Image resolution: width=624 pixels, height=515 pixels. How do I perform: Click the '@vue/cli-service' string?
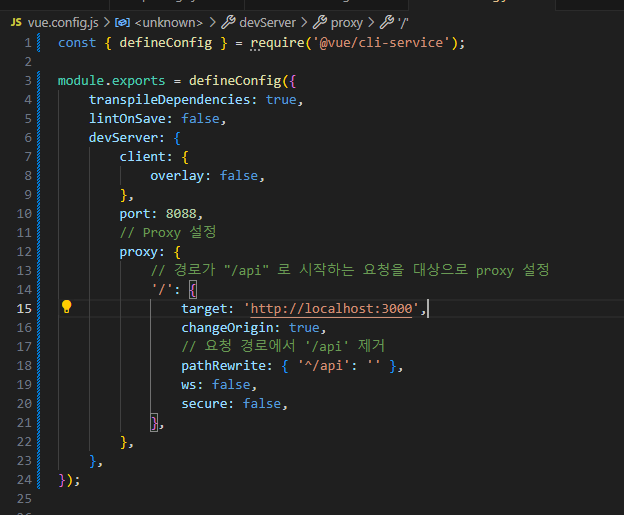382,43
